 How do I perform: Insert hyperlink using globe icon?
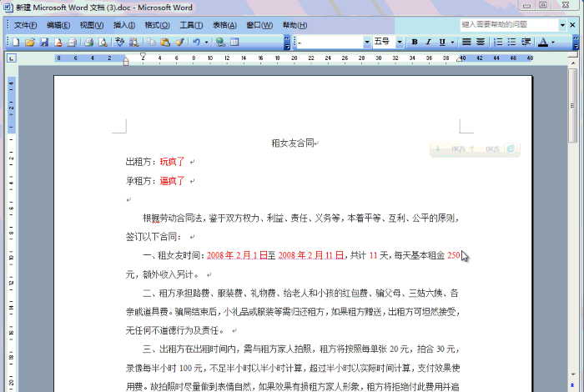tap(220, 42)
